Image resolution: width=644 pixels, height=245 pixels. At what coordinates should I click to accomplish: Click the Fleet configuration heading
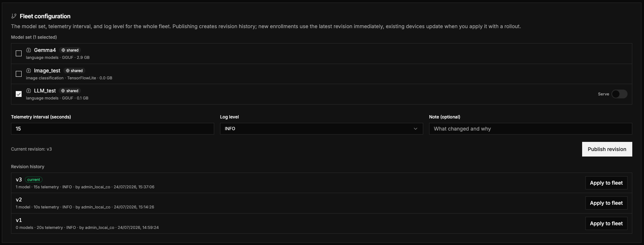pos(45,16)
